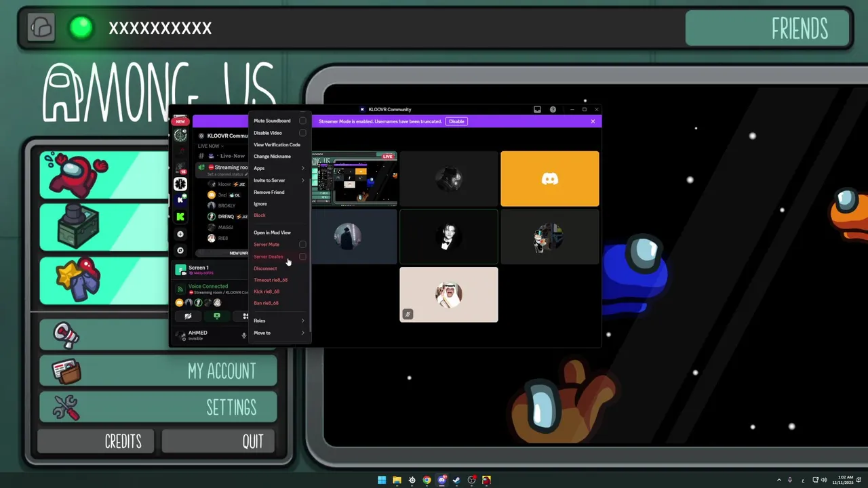Open MY ACCOUNT in Among Us menu
The height and width of the screenshot is (488, 868).
point(157,371)
